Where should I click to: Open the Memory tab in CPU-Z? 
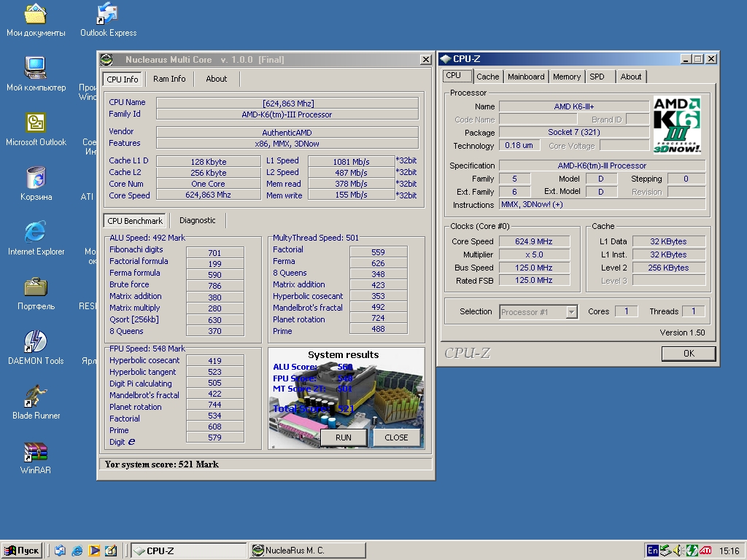click(x=566, y=77)
